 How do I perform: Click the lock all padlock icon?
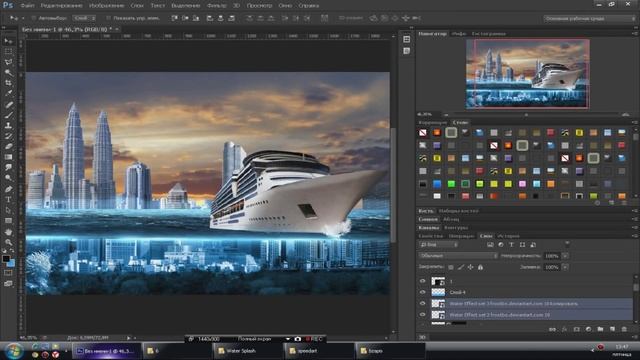480,267
